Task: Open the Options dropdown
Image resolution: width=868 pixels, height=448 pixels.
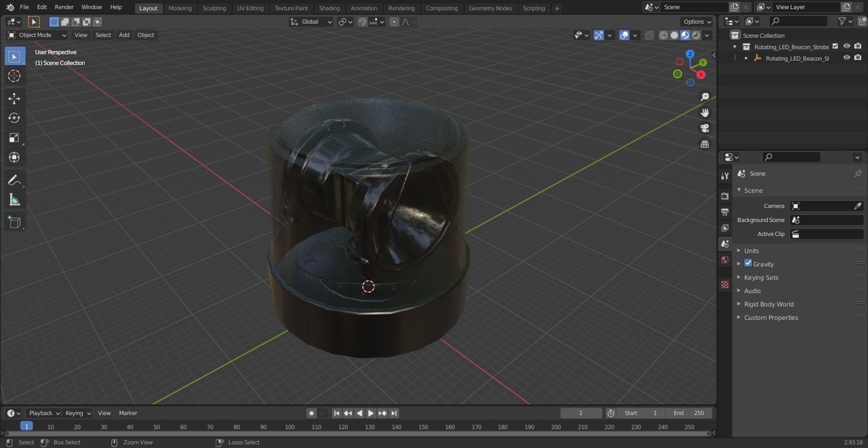Action: 697,22
